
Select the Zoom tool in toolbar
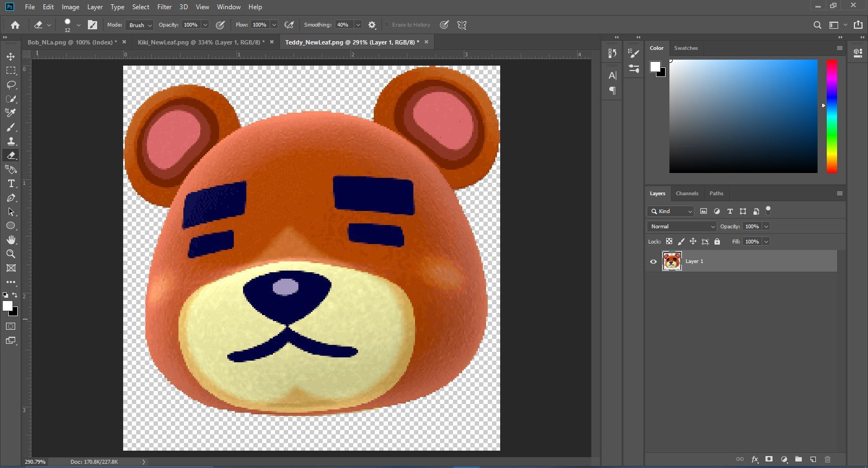[x=11, y=254]
